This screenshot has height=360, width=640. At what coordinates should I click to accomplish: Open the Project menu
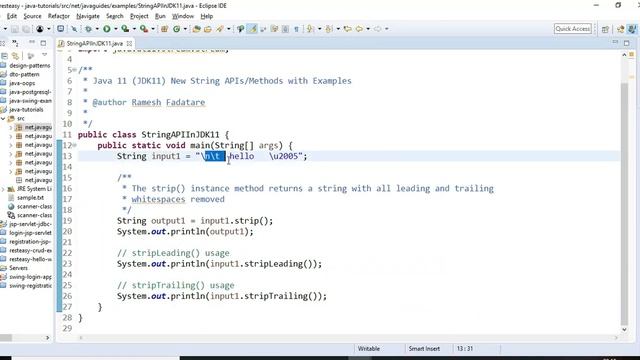coord(139,16)
